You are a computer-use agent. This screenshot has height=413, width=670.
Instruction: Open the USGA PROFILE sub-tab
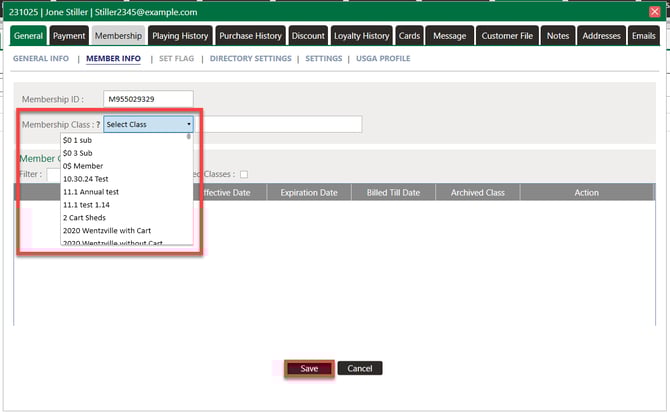pos(383,59)
